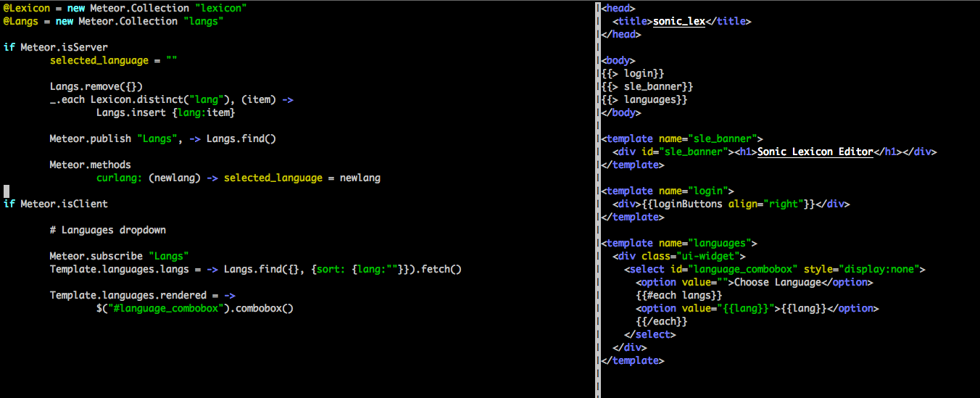The width and height of the screenshot is (980, 398).
Task: Click the '<head>' opening tag
Action: tap(618, 8)
